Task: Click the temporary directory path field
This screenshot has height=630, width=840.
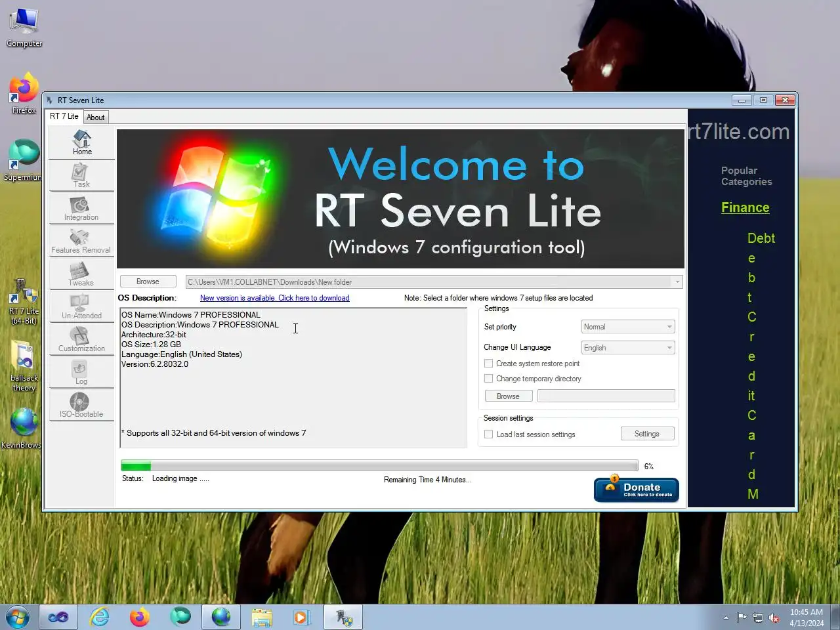Action: [x=606, y=396]
